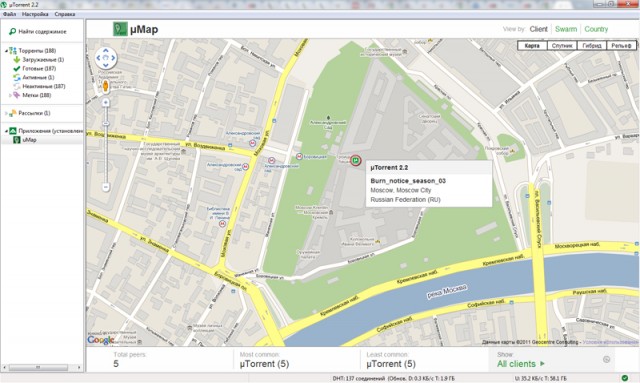
Task: Click the Street View pegman icon
Action: tap(106, 86)
